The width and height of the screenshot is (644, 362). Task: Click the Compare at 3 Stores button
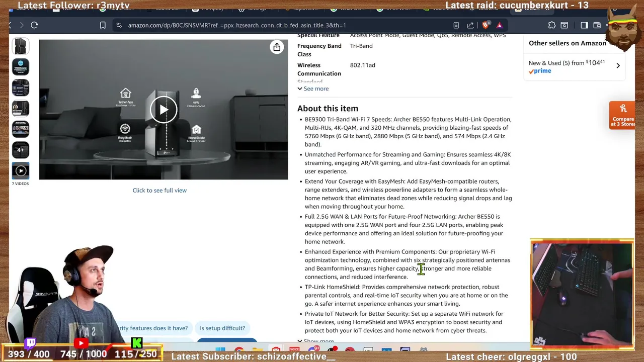(622, 115)
